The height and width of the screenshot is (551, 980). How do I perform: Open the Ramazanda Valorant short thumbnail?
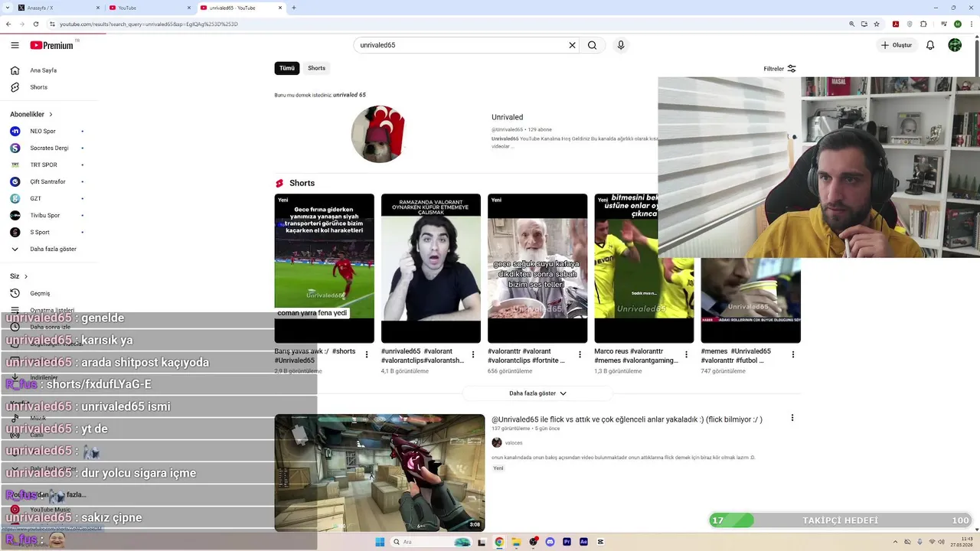coord(431,268)
